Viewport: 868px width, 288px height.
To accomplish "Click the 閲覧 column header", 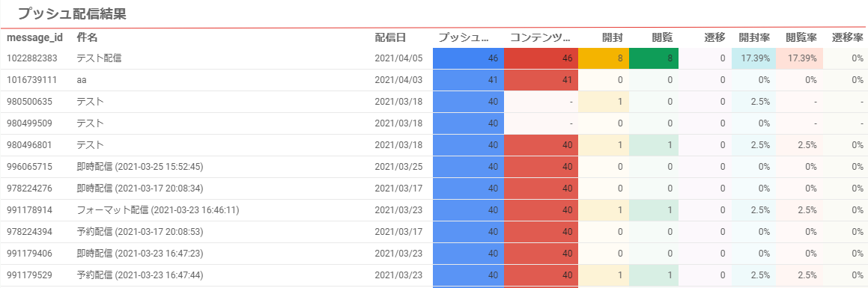I will (662, 37).
